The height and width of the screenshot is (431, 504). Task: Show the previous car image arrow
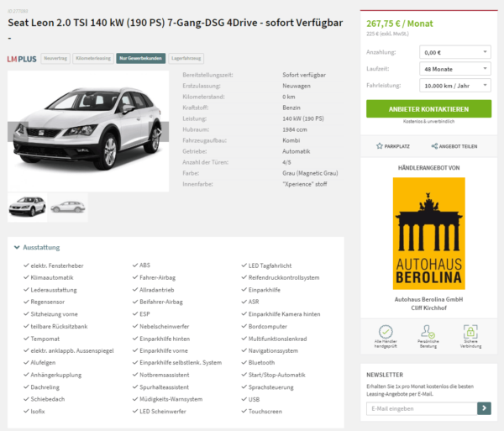[18, 131]
